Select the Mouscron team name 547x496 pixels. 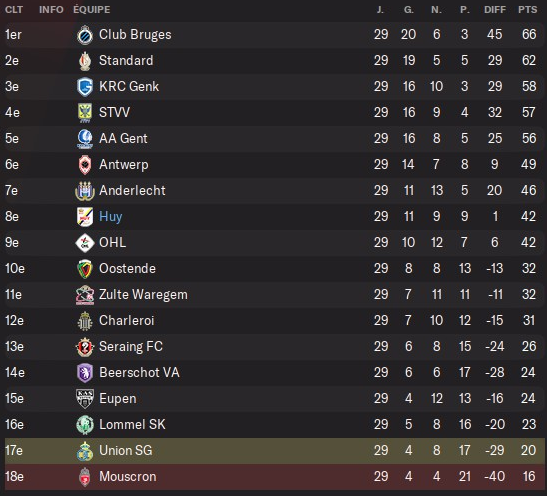point(128,476)
